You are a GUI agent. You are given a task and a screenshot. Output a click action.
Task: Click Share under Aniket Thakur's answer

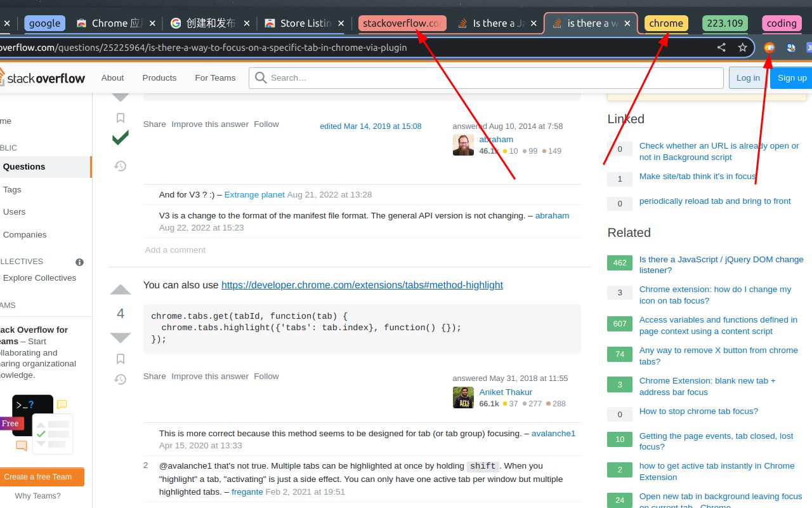pos(155,377)
